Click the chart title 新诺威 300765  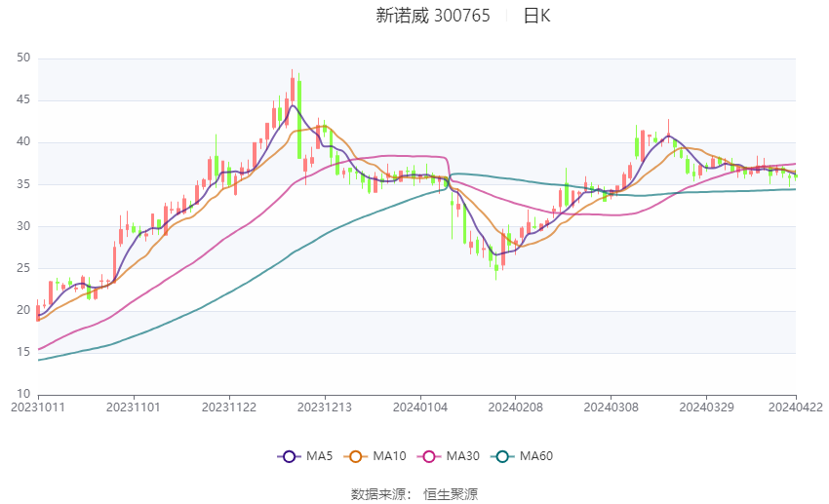[x=433, y=16]
